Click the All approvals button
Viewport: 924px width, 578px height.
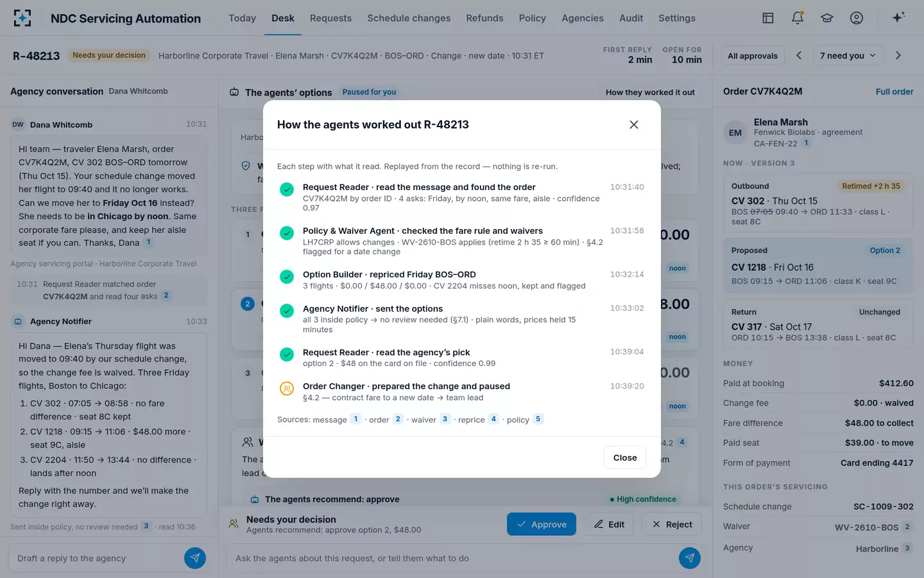(753, 56)
